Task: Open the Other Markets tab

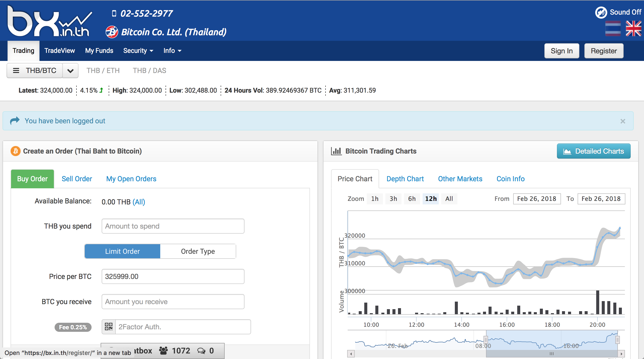Action: pyautogui.click(x=460, y=179)
